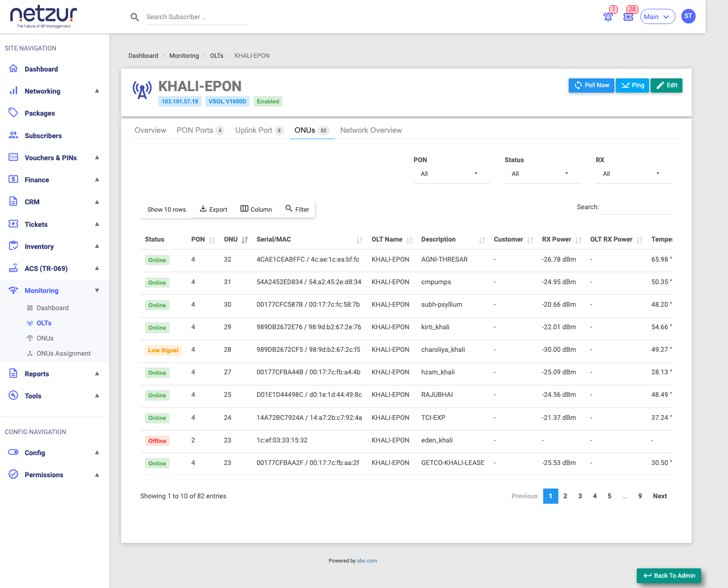Viewport: 728px width, 588px height.
Task: Sort by Description column arrows
Action: 482,240
